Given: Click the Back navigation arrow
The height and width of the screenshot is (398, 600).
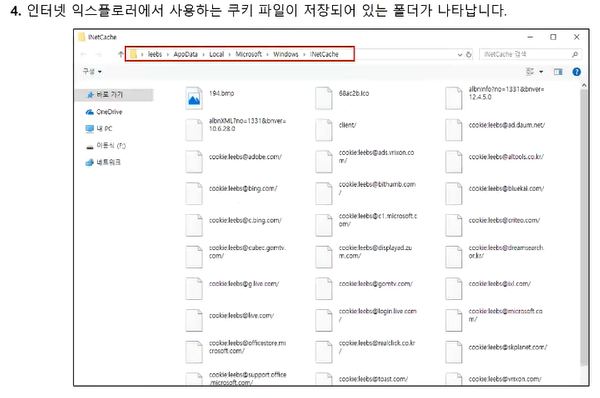Looking at the screenshot, I should pyautogui.click(x=83, y=54).
